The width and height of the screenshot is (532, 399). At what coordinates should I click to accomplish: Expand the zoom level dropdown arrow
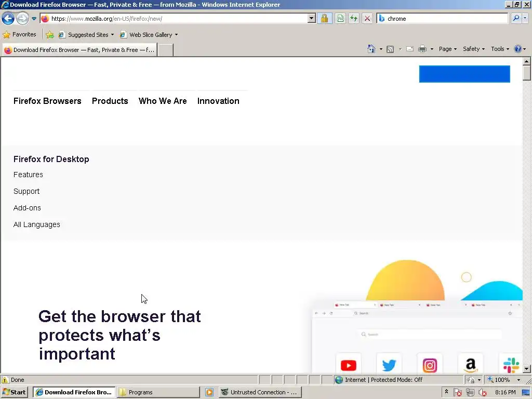pyautogui.click(x=518, y=380)
